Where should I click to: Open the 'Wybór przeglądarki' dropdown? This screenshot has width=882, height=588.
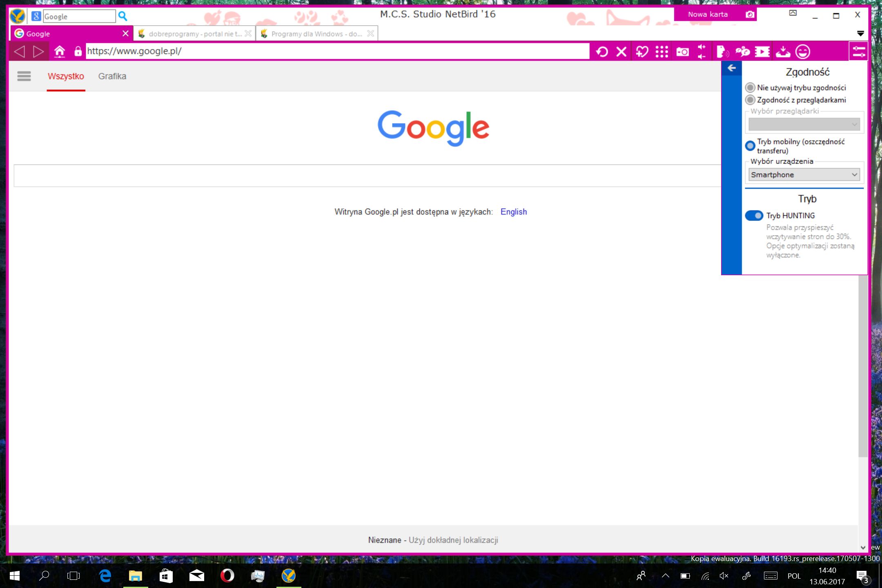pyautogui.click(x=804, y=124)
